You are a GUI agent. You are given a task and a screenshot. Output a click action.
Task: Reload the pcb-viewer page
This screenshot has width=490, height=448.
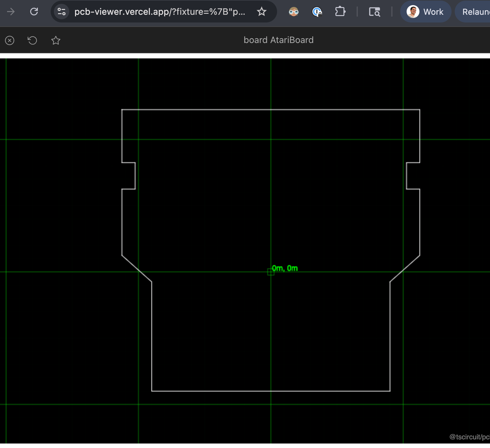pyautogui.click(x=34, y=12)
